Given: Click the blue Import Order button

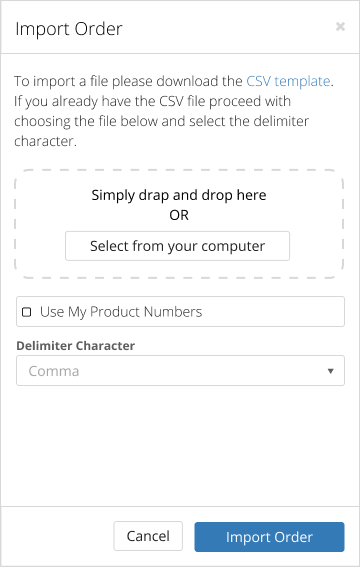Looking at the screenshot, I should pyautogui.click(x=269, y=537).
